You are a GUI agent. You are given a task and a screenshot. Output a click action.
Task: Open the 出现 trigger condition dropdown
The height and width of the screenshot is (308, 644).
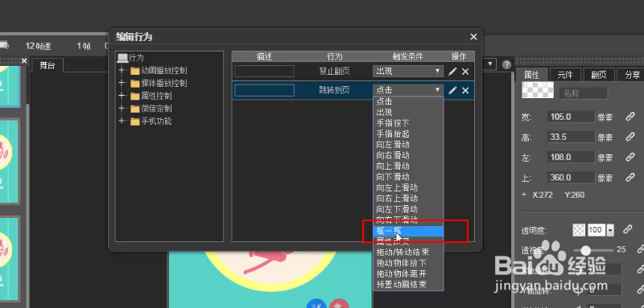(x=408, y=72)
